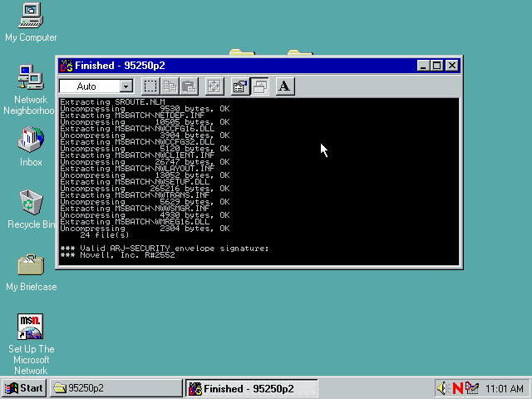The height and width of the screenshot is (399, 532).
Task: Open the Start menu
Action: [x=24, y=388]
